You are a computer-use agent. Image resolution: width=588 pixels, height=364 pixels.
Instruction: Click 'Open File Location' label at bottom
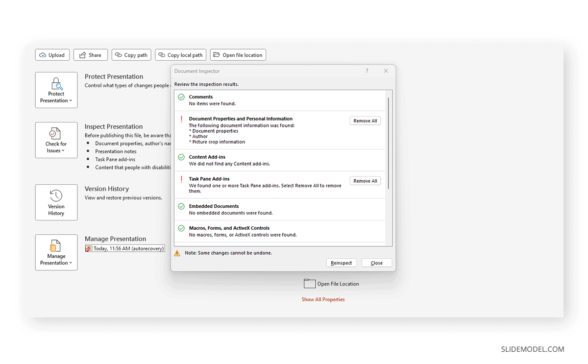click(338, 284)
